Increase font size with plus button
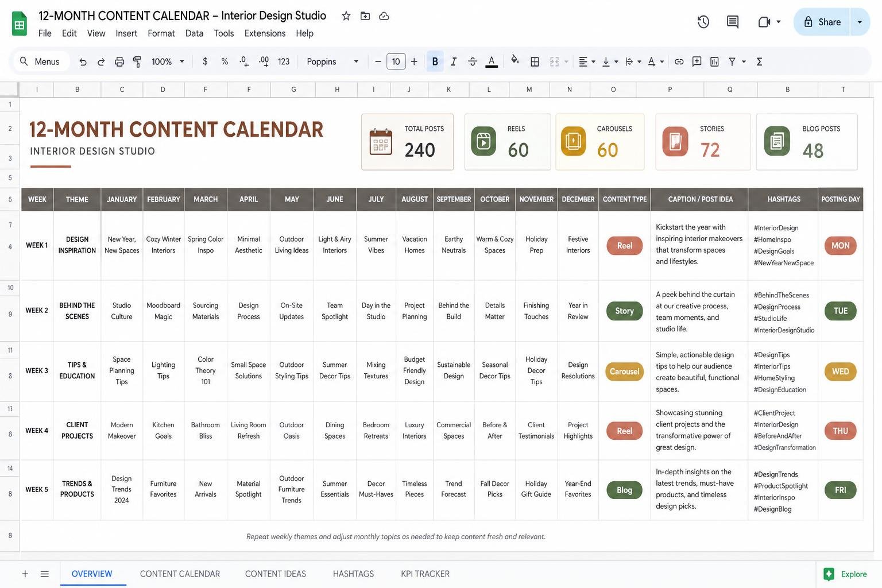The width and height of the screenshot is (882, 588). 414,61
